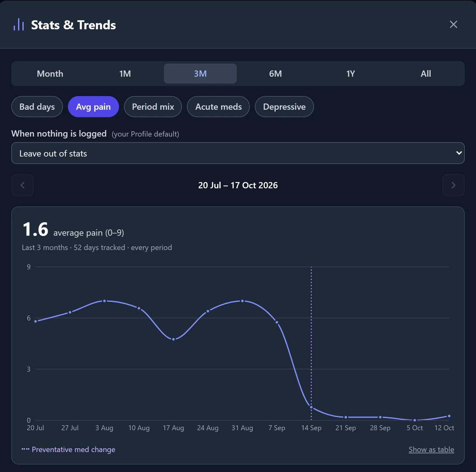Switch to the 1Y range tab
The width and height of the screenshot is (476, 472).
350,74
